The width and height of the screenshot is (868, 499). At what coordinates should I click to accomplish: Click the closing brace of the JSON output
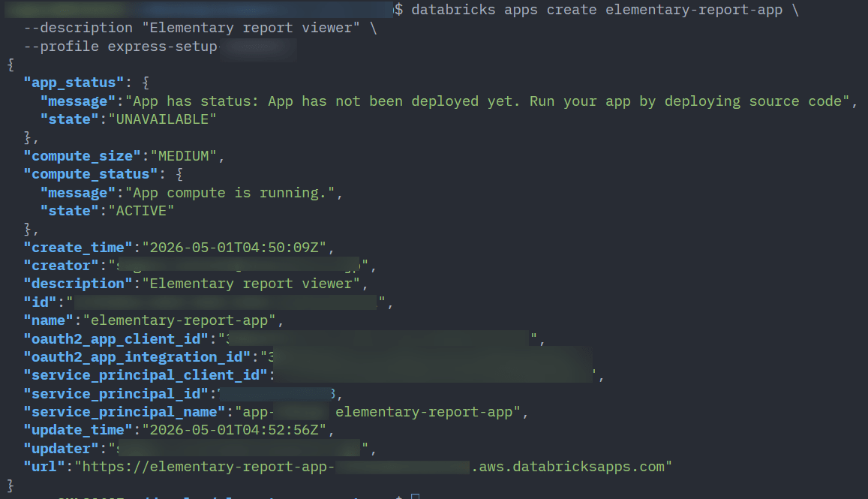click(11, 485)
